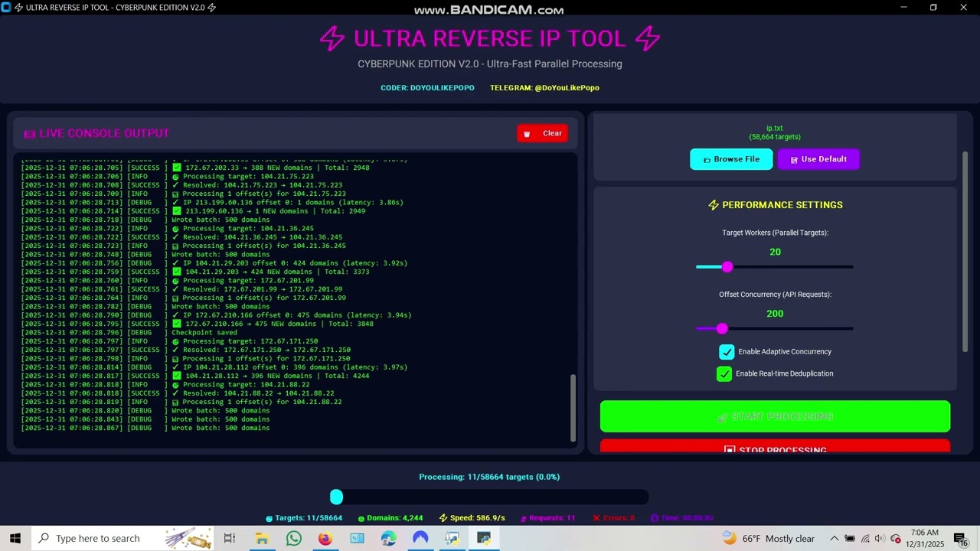
Task: Click Browse File button
Action: tap(731, 159)
